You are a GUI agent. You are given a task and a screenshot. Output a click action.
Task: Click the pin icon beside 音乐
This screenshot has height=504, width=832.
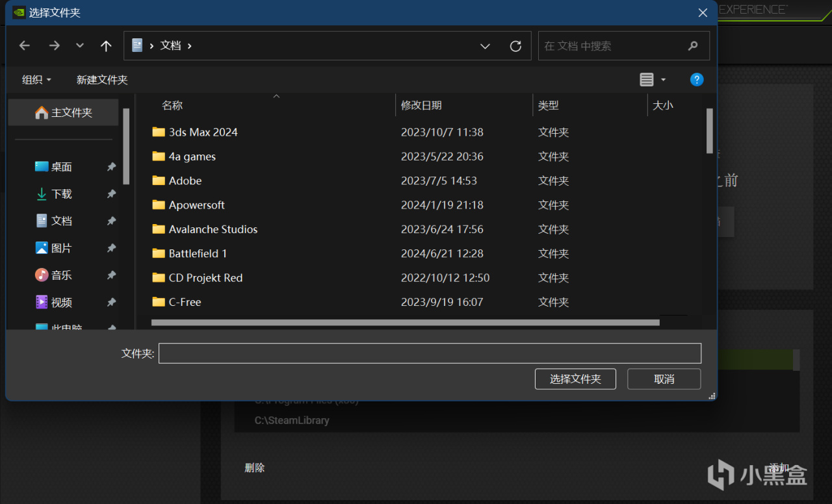coord(111,275)
